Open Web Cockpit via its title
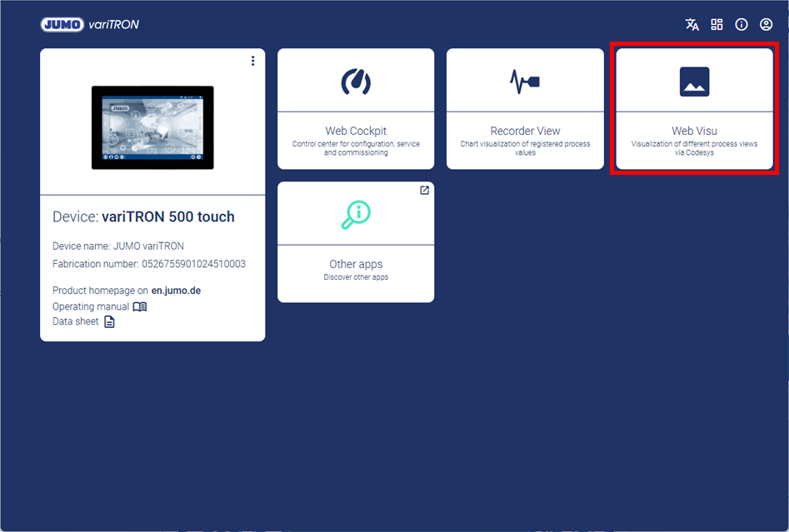This screenshot has height=532, width=789. 356,131
